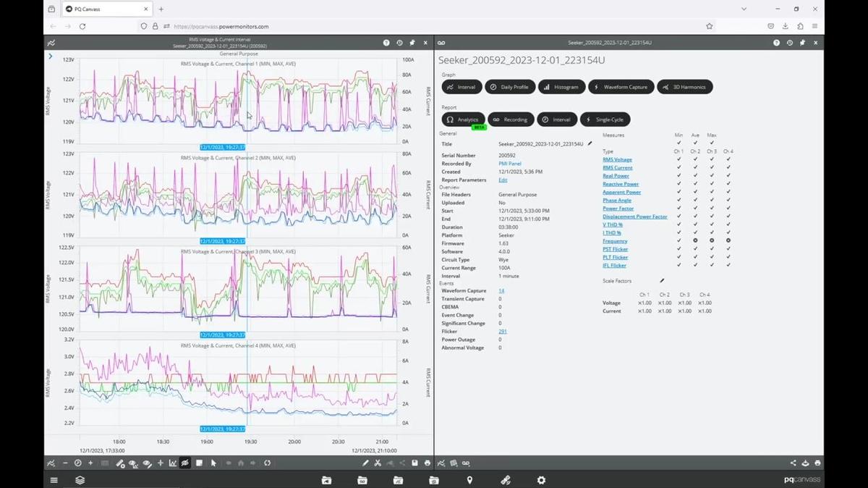
Task: Click the Flicker events count 291 link
Action: coord(502,332)
